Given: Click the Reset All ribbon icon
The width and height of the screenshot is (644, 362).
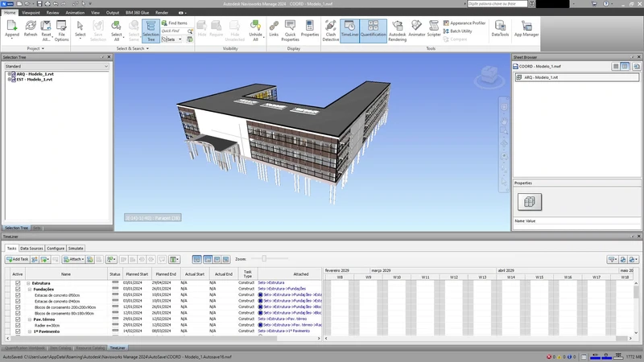Looking at the screenshot, I should [46, 31].
